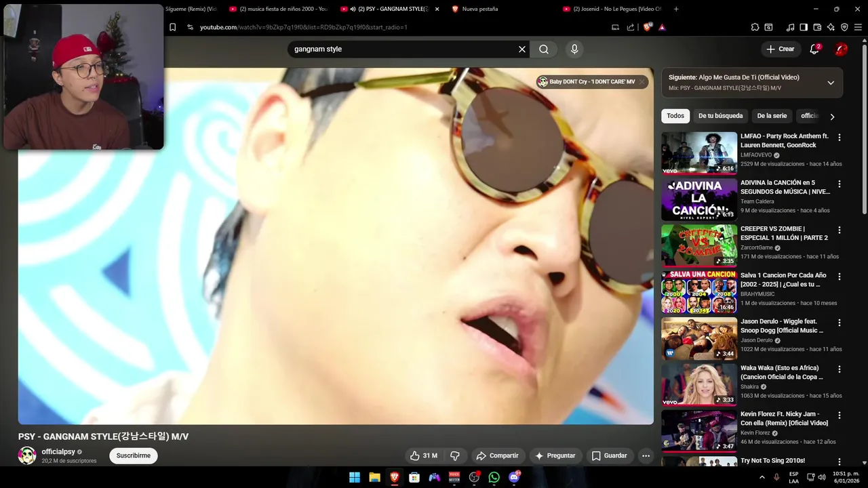Show more filter chips with right arrow
This screenshot has height=488, width=868.
832,117
